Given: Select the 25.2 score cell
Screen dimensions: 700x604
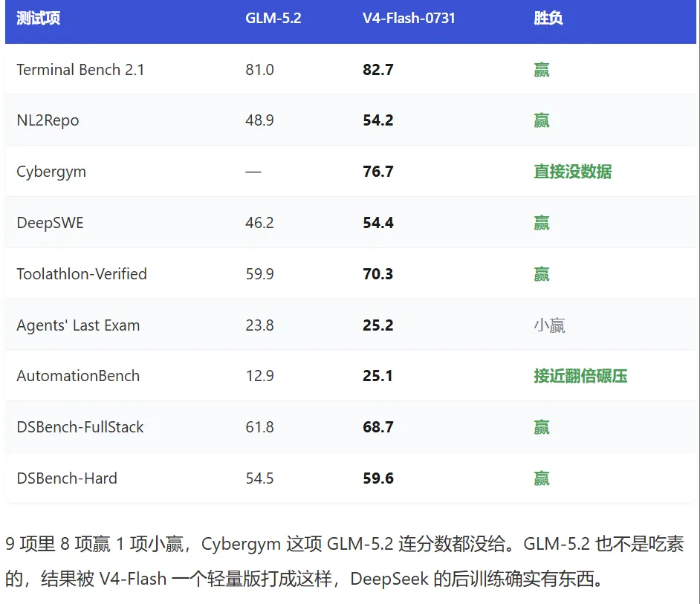Looking at the screenshot, I should 378,325.
